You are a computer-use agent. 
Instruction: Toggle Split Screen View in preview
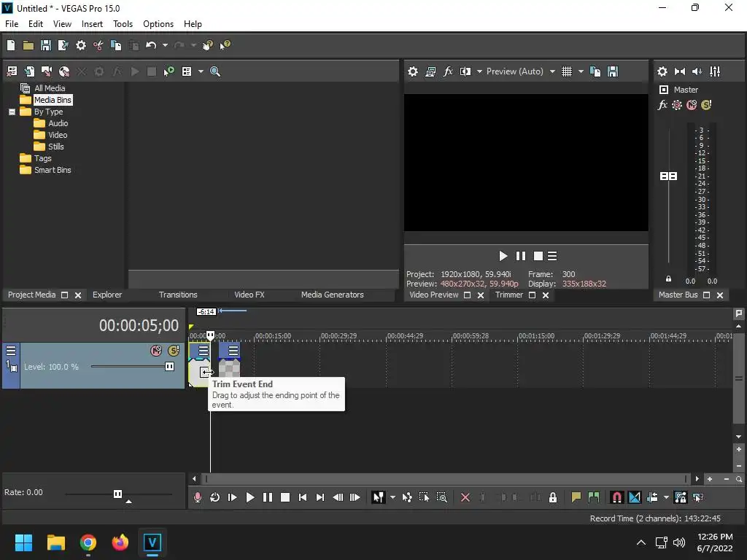point(465,71)
